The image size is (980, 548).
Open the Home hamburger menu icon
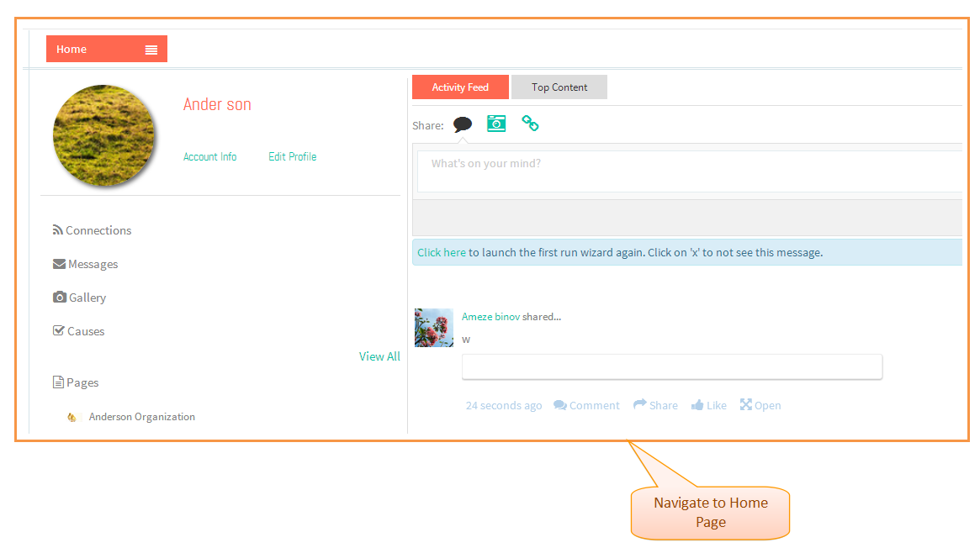151,50
